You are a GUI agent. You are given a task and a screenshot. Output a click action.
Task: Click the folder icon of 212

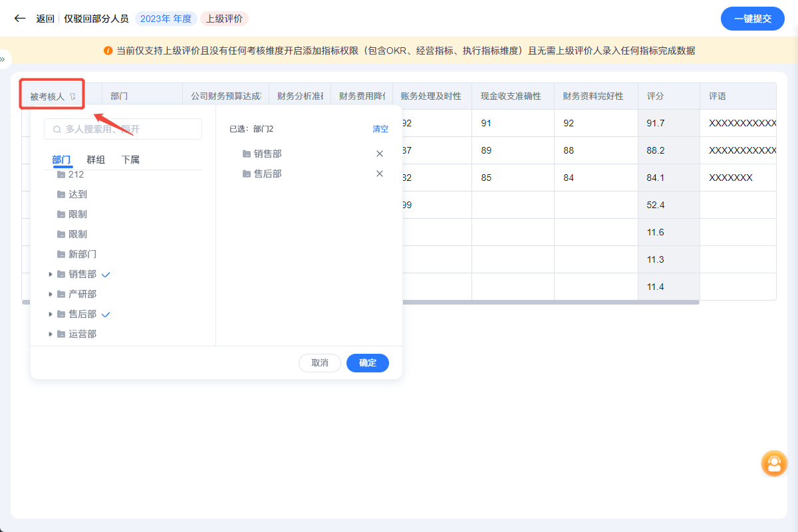pos(61,174)
